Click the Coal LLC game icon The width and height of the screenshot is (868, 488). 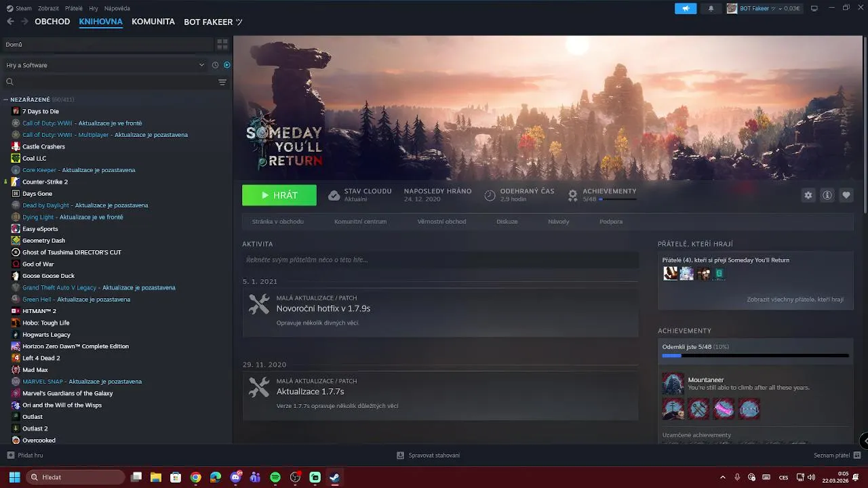pyautogui.click(x=16, y=158)
